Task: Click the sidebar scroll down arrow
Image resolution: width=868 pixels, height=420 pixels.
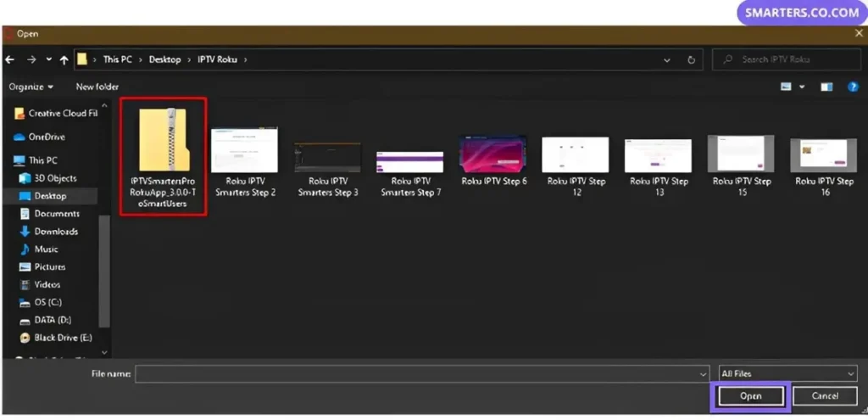Action: [x=104, y=351]
